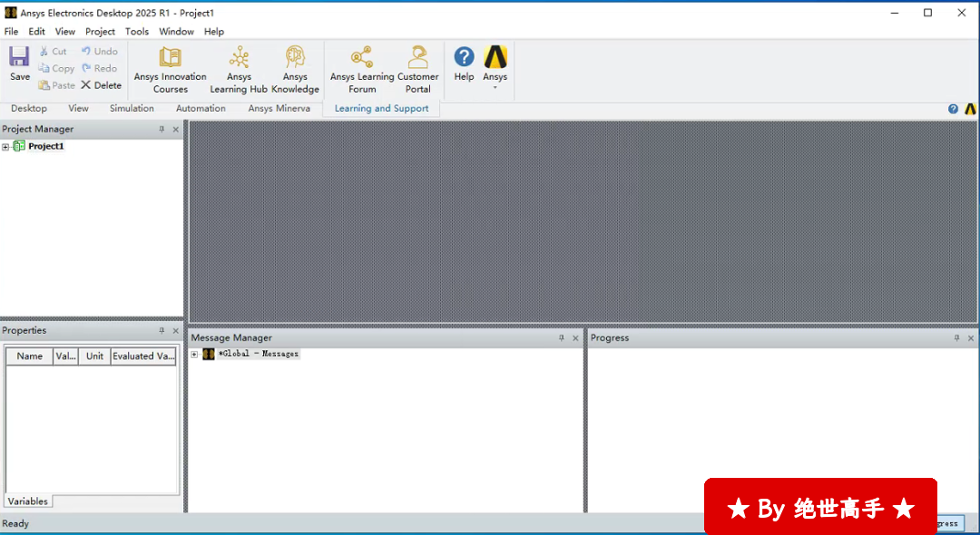Click the Delete X icon
980x535 pixels.
tap(86, 85)
